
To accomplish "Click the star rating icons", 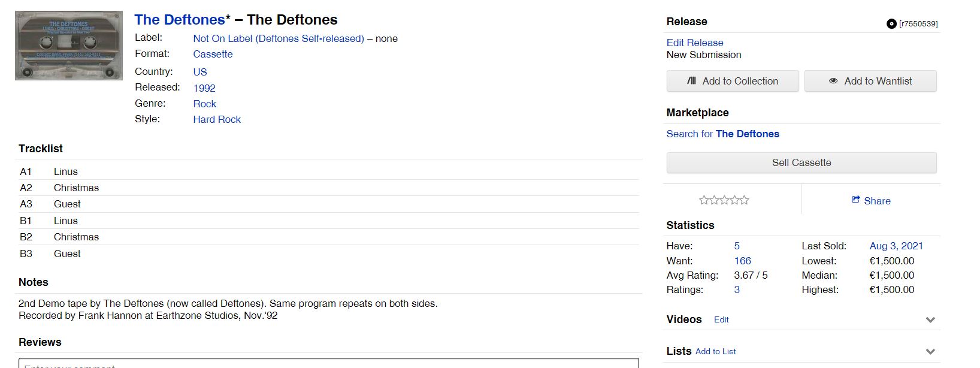I will coord(724,200).
